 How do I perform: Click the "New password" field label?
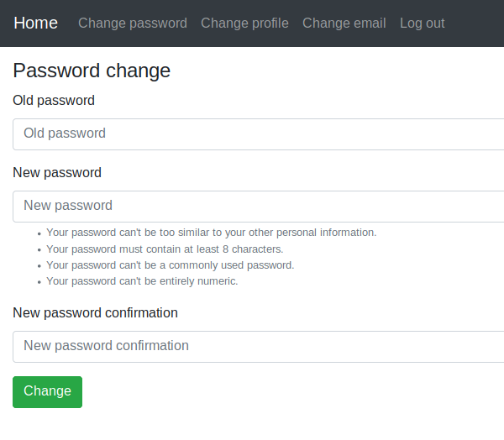coord(57,173)
